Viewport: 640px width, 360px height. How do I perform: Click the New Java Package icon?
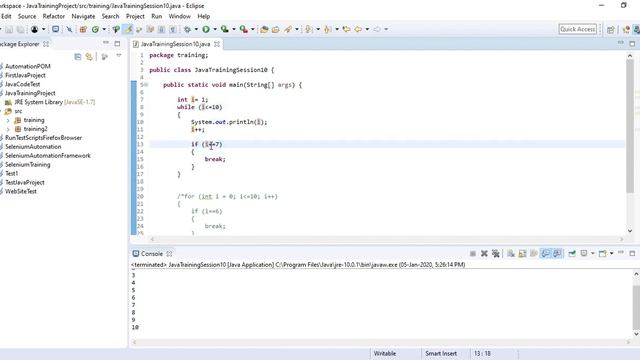tap(83, 29)
